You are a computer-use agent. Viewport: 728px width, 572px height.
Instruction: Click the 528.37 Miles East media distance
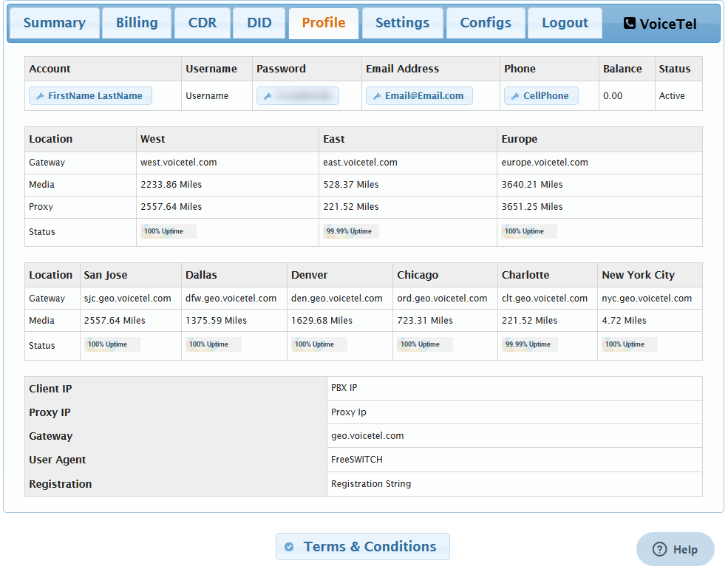point(351,185)
